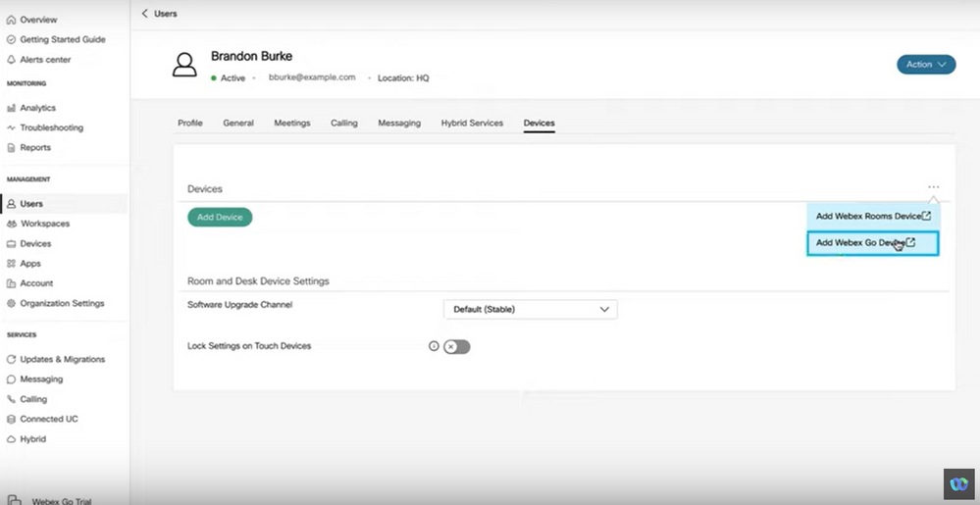The height and width of the screenshot is (505, 980).
Task: Click the three-dot menu in Devices section
Action: pyautogui.click(x=933, y=187)
